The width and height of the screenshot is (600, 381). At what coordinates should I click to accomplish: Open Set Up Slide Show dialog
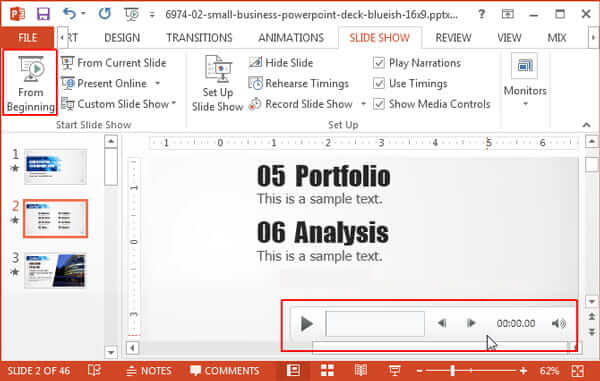click(x=217, y=83)
